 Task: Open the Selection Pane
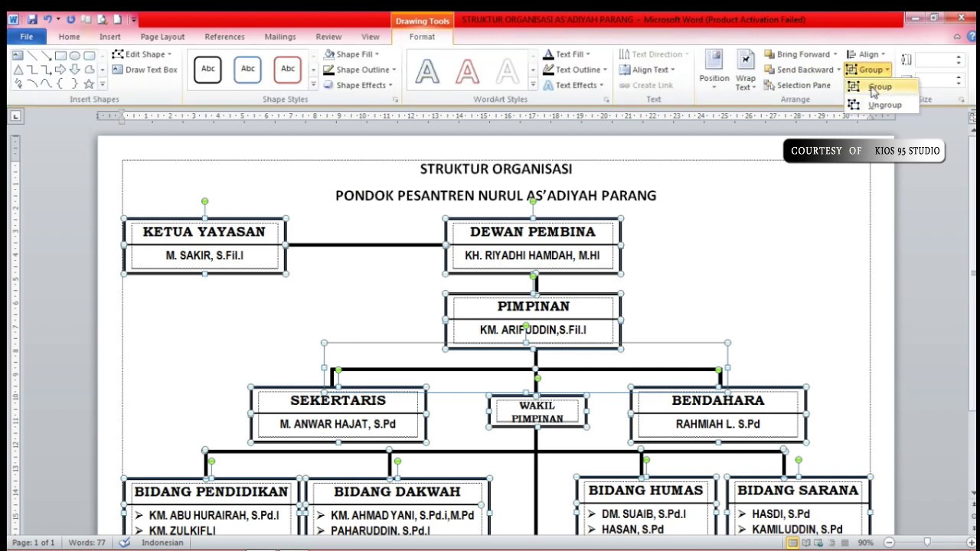797,85
